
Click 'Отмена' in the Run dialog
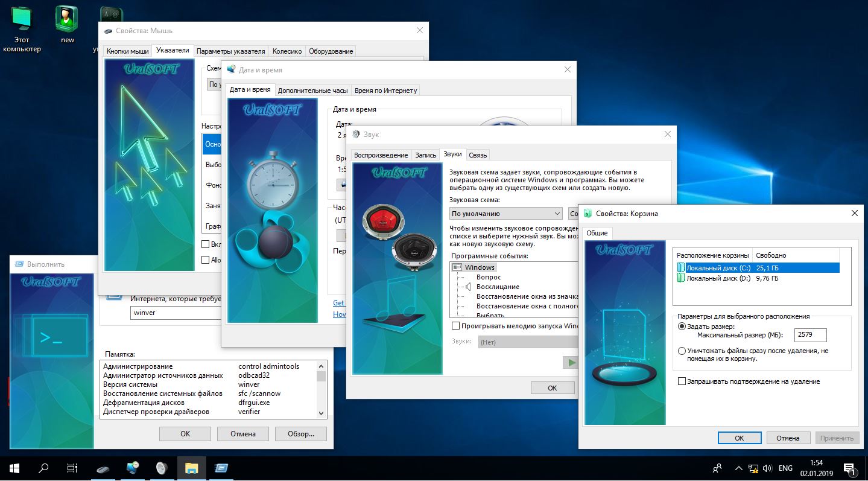click(243, 433)
